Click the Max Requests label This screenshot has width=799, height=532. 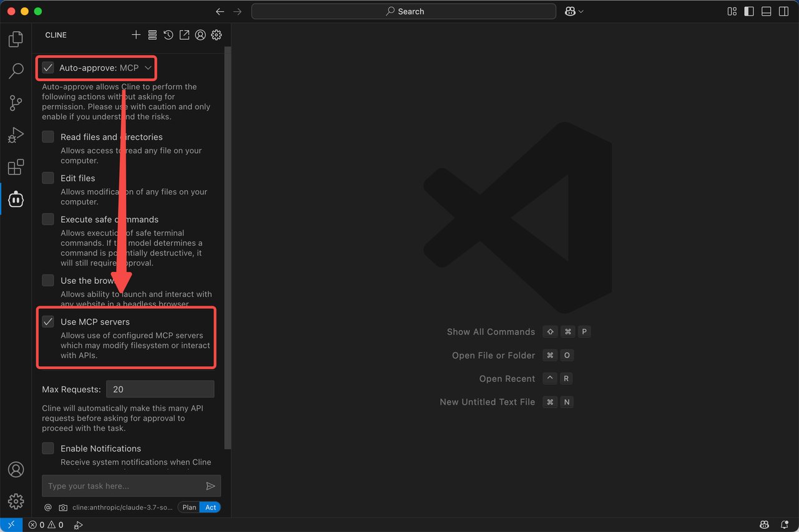(71, 389)
